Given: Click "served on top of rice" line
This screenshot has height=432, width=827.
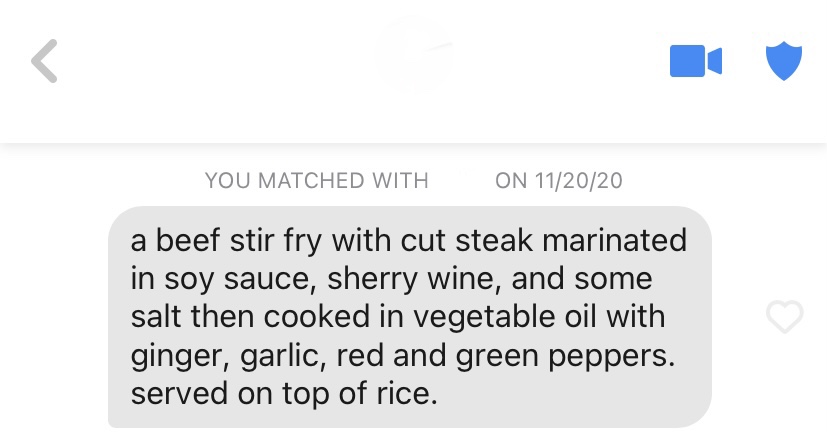Looking at the screenshot, I should click(x=284, y=393).
